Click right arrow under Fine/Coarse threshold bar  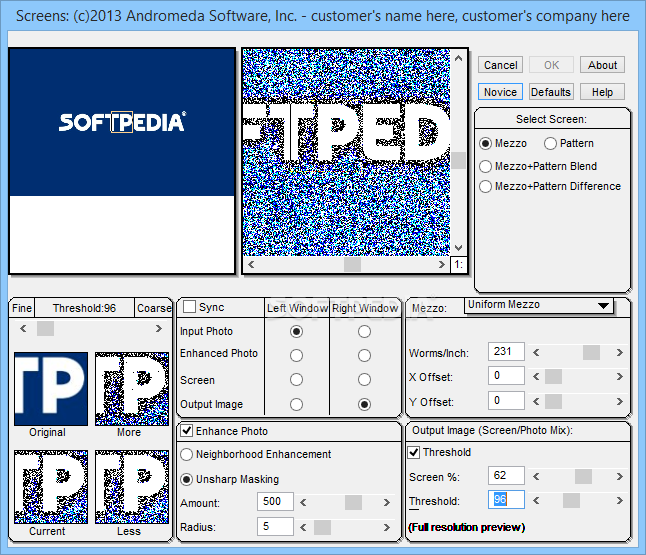159,328
